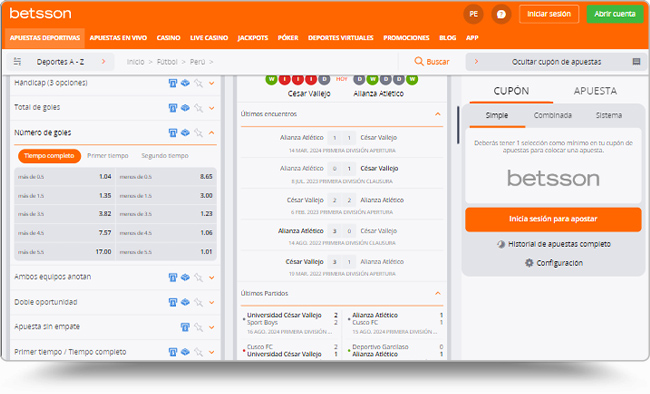This screenshot has height=394, width=650.
Task: Click the Historial de apuestas clock icon
Action: [x=501, y=244]
